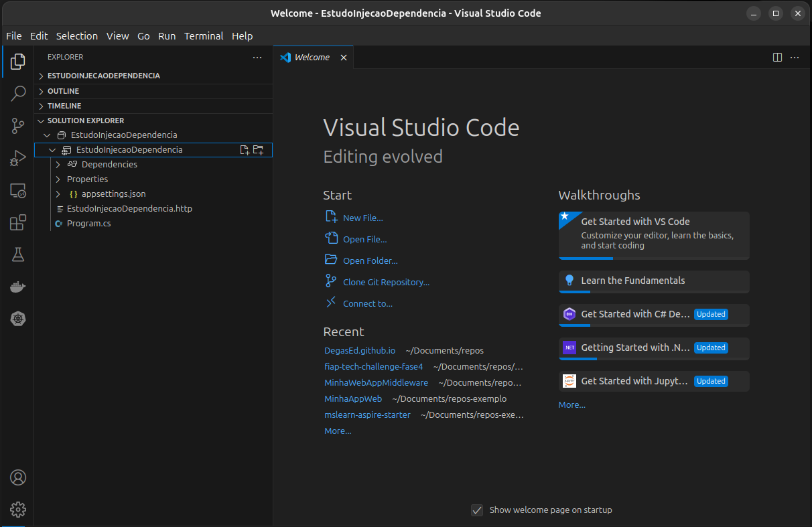Close the Welcome tab

[344, 58]
